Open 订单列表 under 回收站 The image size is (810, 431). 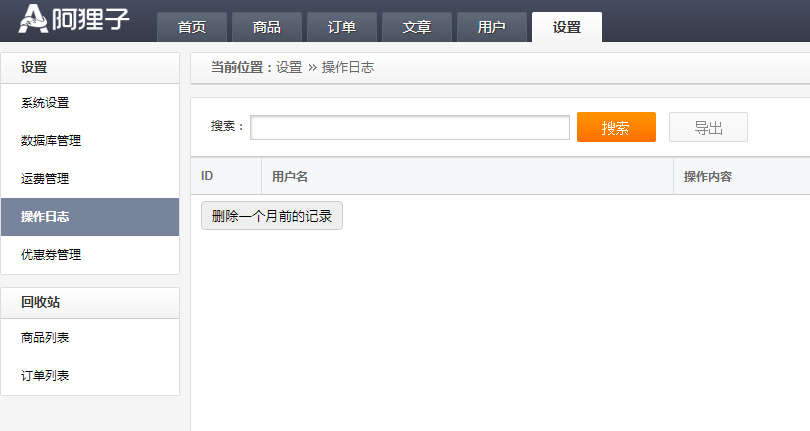(x=45, y=376)
